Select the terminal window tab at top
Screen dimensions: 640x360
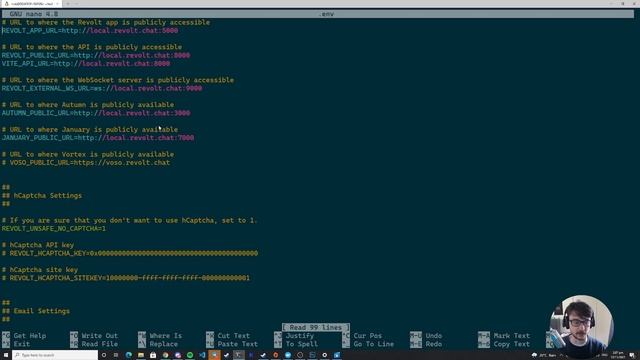coord(31,4)
